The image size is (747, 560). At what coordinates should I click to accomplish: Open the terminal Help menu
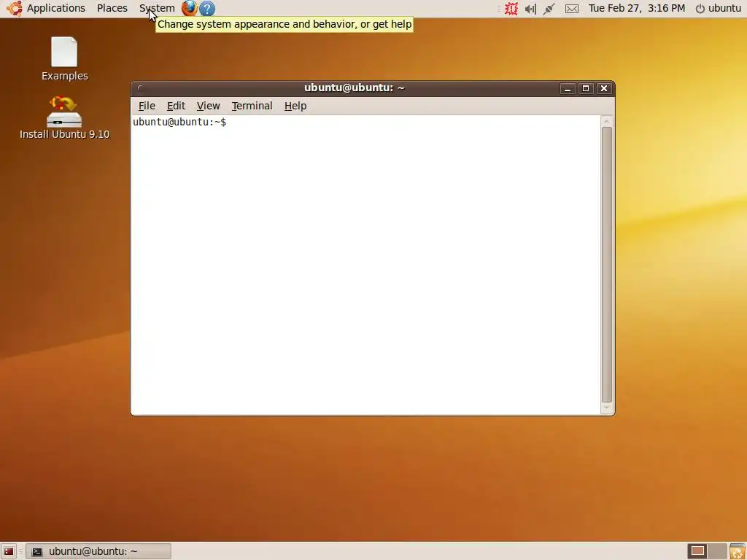[x=295, y=106]
